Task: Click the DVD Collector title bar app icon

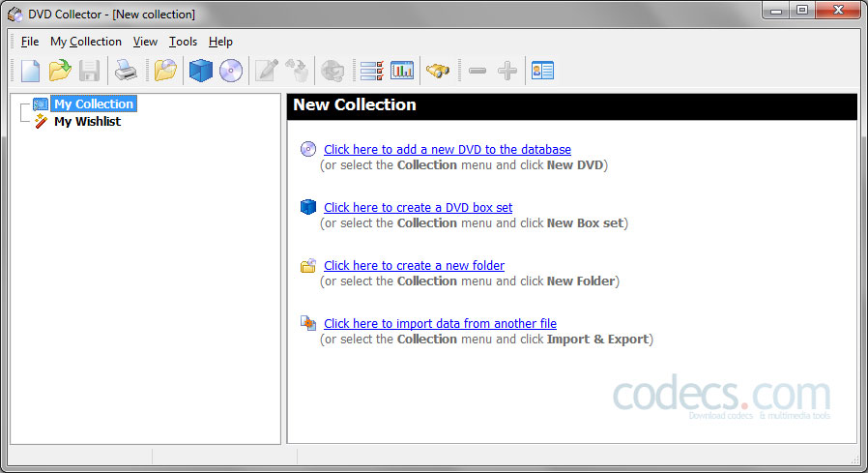Action: (15, 14)
